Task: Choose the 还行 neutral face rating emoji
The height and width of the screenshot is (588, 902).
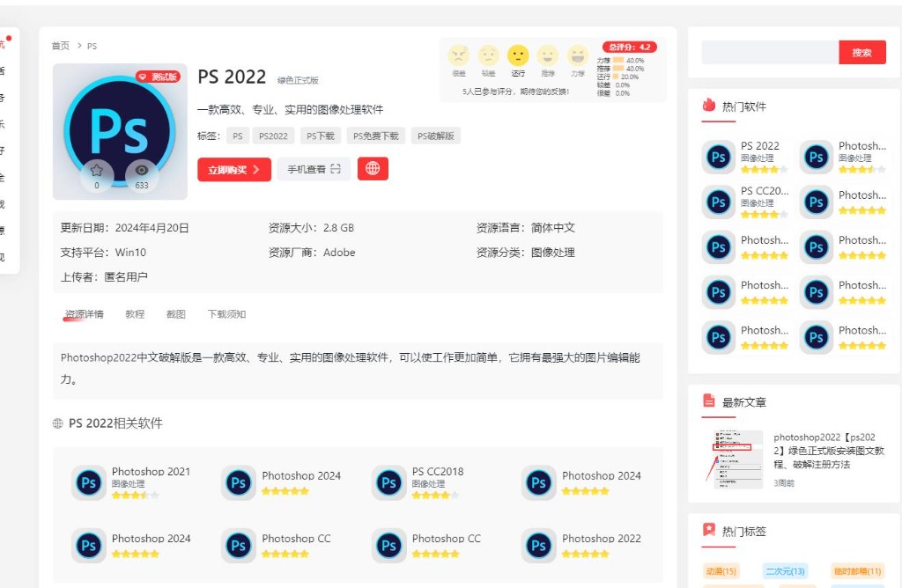Action: (518, 55)
